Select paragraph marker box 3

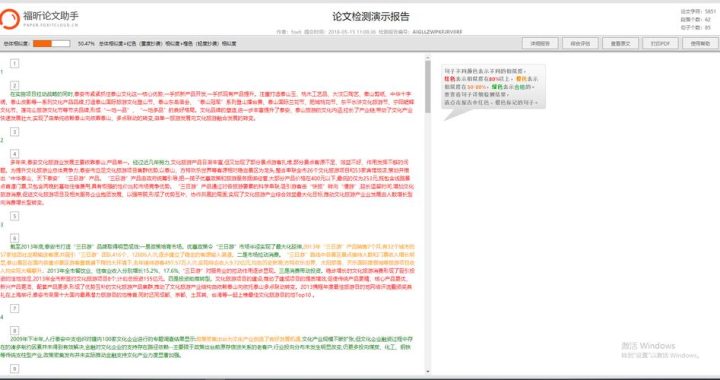point(15,132)
